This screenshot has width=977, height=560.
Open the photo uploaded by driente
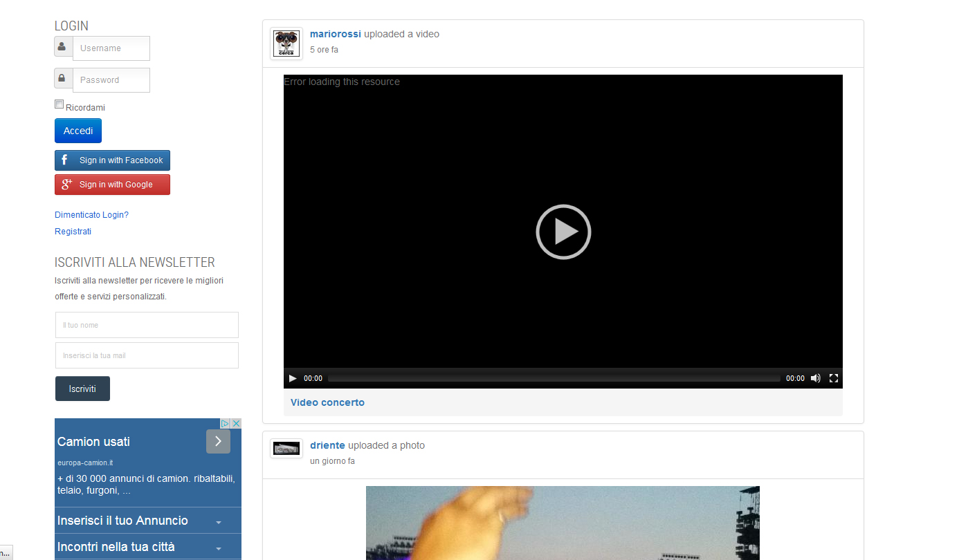563,523
